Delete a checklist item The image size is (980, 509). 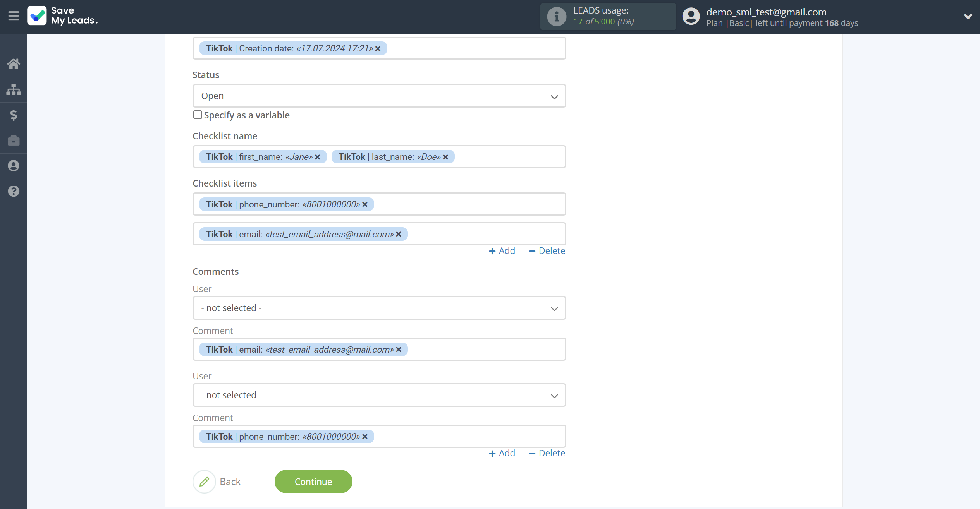click(x=547, y=251)
